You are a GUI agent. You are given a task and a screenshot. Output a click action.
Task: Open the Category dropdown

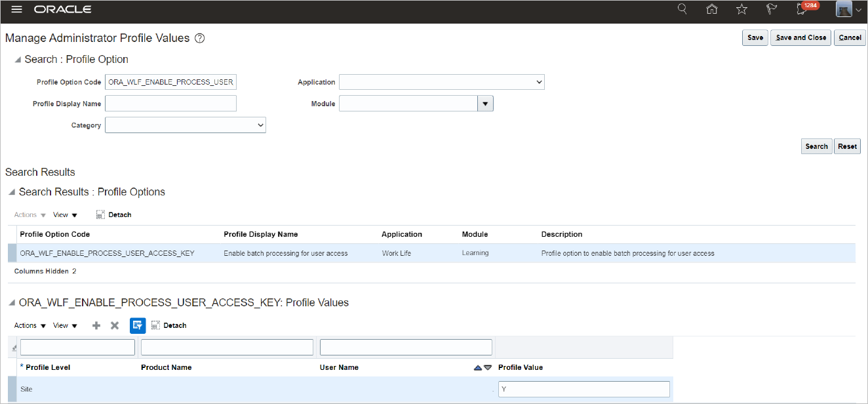pyautogui.click(x=186, y=125)
